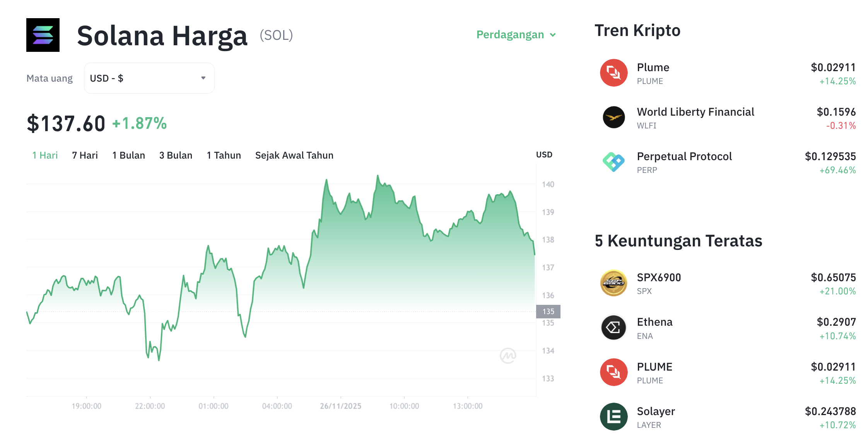Switch to the 7 Hari timeframe
This screenshot has width=868, height=441.
[x=85, y=155]
